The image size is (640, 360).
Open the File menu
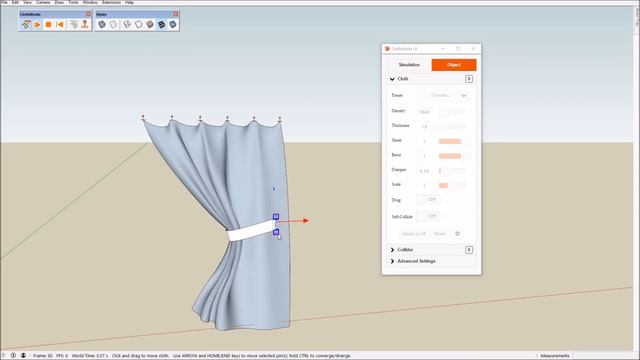click(x=4, y=2)
